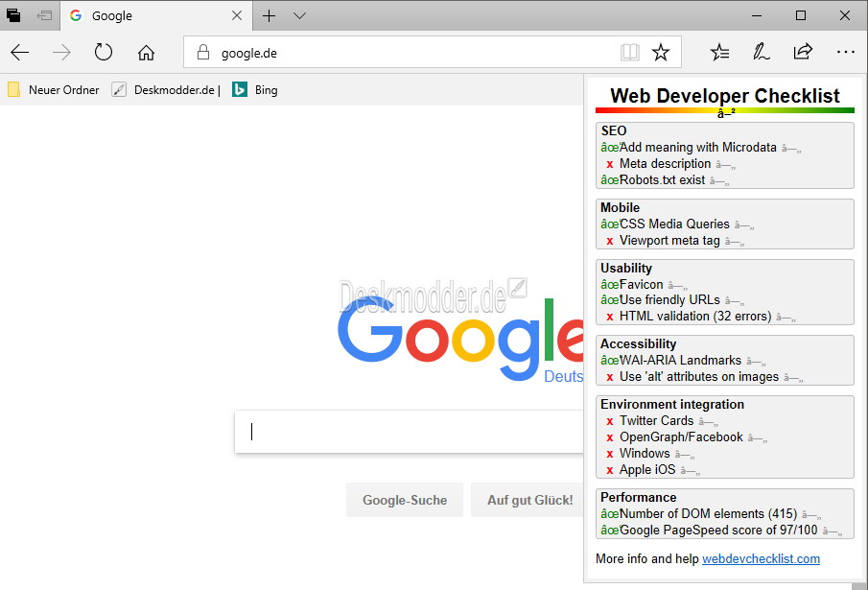Click the tabs you've set aside icon

[13, 15]
